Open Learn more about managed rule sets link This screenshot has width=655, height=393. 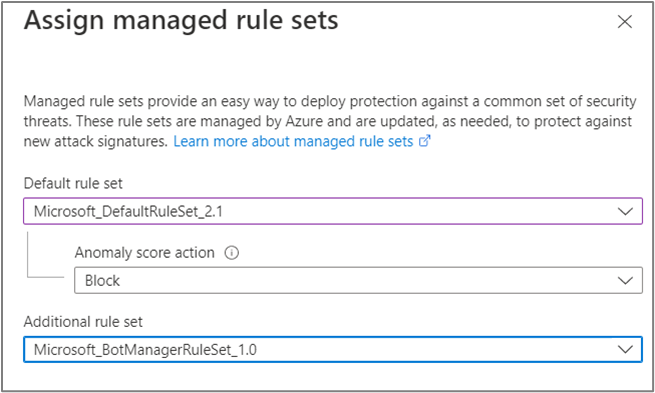click(x=293, y=142)
